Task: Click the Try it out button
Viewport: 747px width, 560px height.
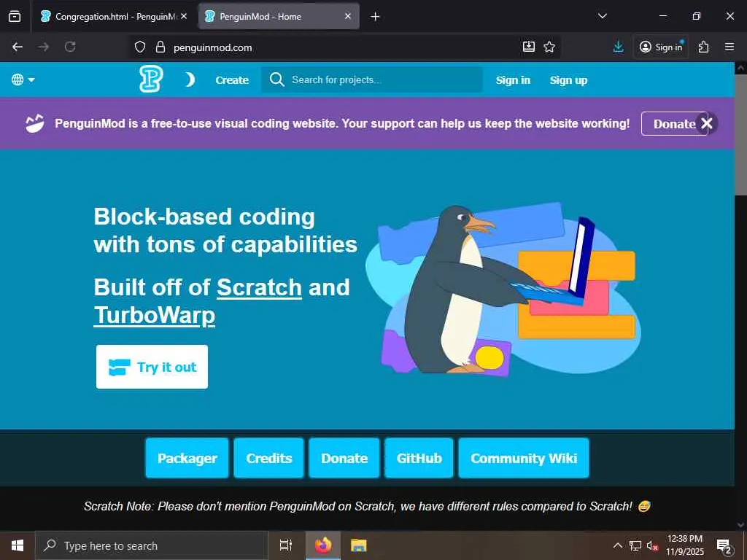Action: click(x=152, y=367)
